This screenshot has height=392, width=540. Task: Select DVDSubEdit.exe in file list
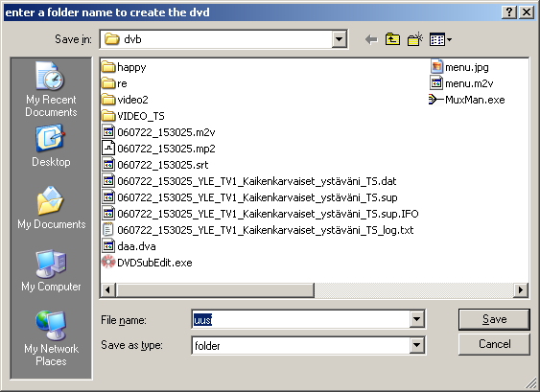(147, 263)
